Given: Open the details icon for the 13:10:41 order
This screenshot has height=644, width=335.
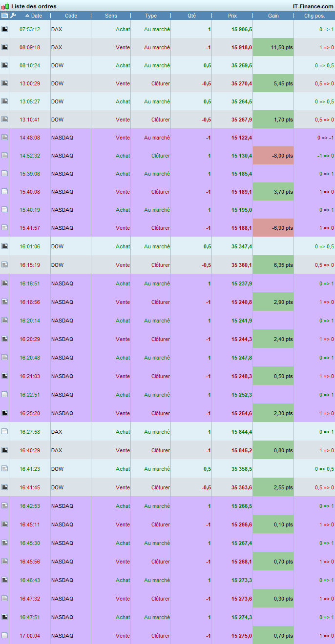Looking at the screenshot, I should pos(4,120).
